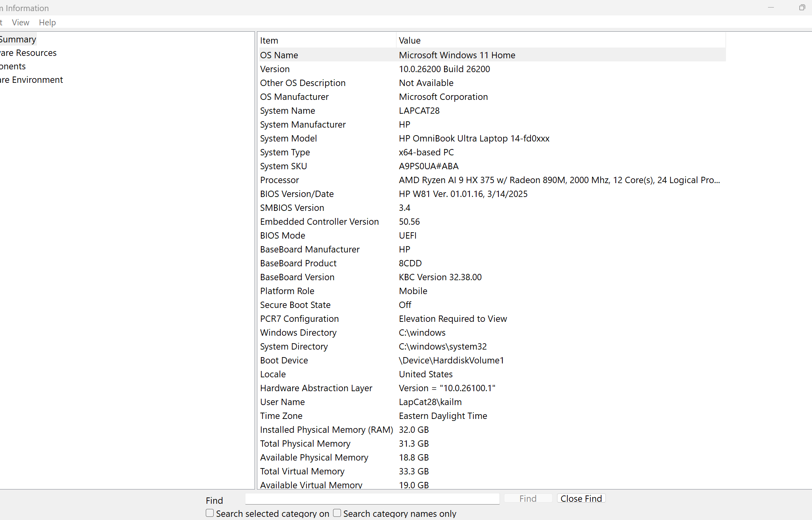Select the User Name row
Image resolution: width=812 pixels, height=520 pixels.
492,402
